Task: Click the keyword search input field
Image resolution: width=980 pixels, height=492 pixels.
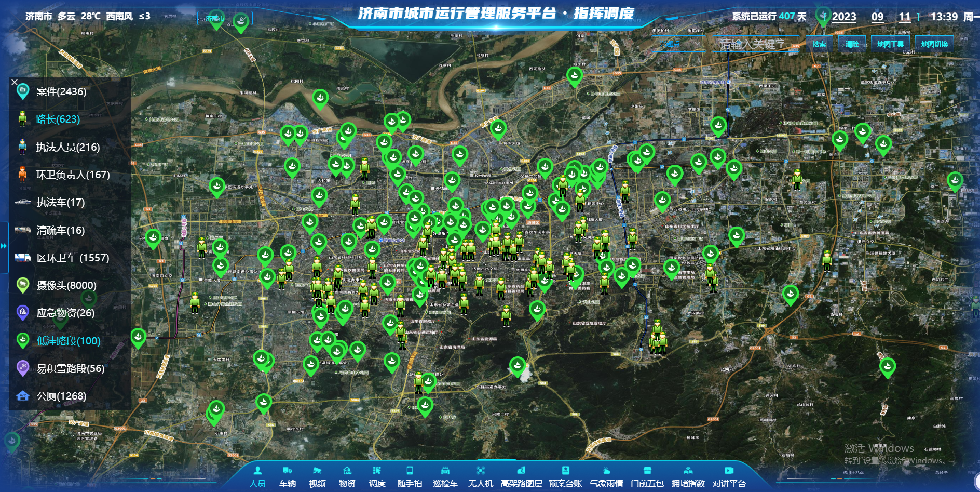Action: click(x=755, y=44)
